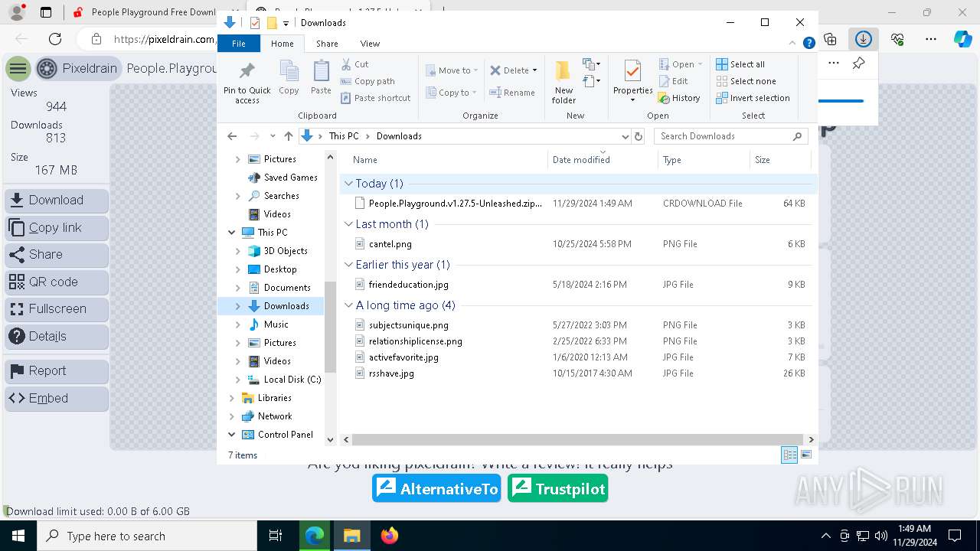The height and width of the screenshot is (551, 980).
Task: Click Edit in the Open group
Action: tap(673, 81)
